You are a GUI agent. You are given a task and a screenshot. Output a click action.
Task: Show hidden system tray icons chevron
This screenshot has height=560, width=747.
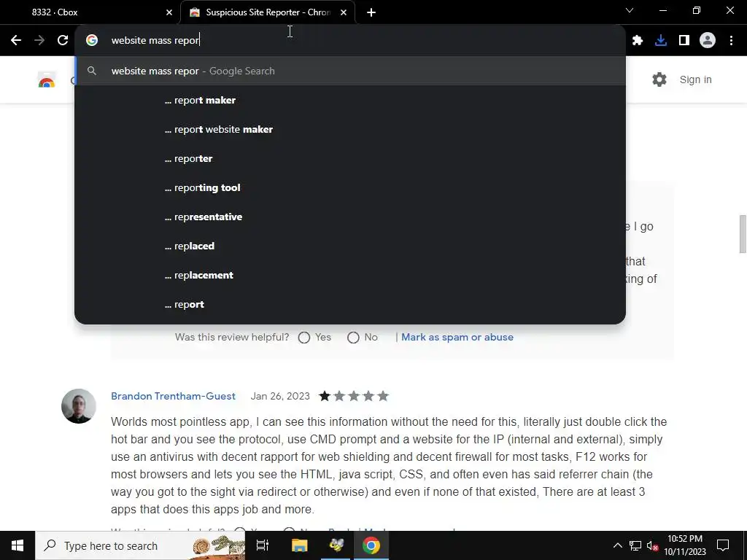click(x=617, y=545)
